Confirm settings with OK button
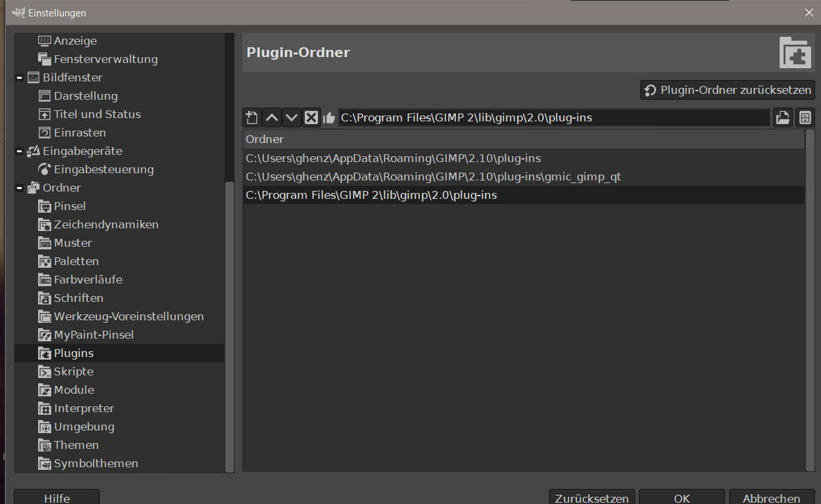This screenshot has height=504, width=821. pos(682,497)
